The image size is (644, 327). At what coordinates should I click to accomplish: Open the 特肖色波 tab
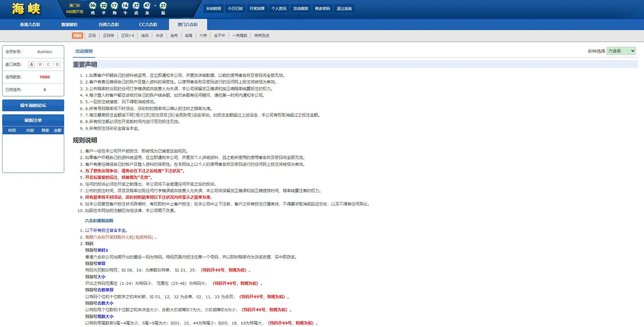[x=261, y=36]
